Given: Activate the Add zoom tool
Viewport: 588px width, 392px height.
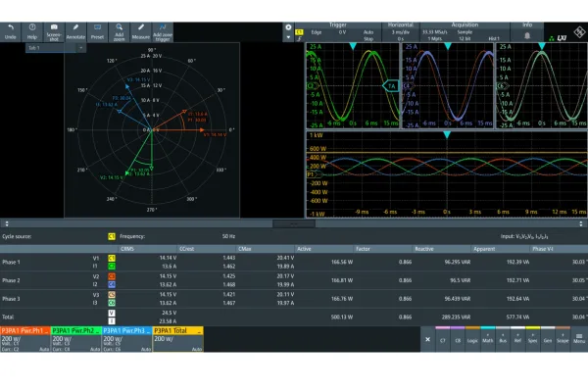Looking at the screenshot, I should coord(119,31).
